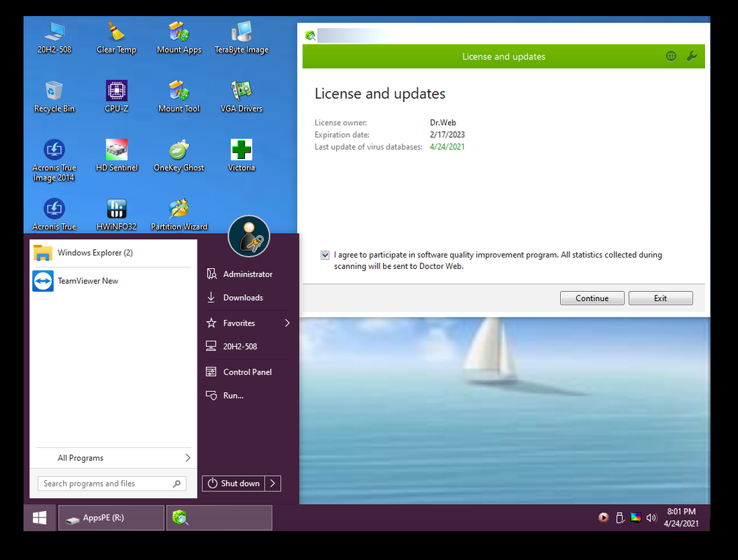Click the Exit button in Dr.Web
Screen dimensions: 738x560
pos(660,298)
